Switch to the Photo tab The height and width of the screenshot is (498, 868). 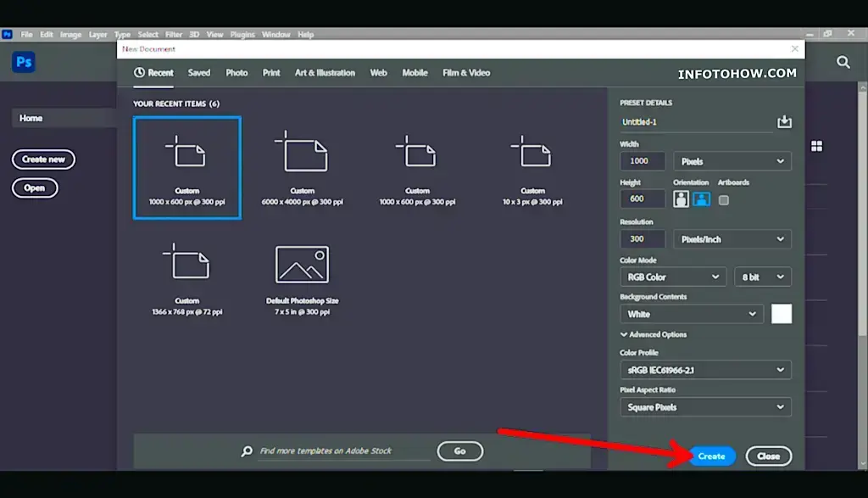click(236, 73)
